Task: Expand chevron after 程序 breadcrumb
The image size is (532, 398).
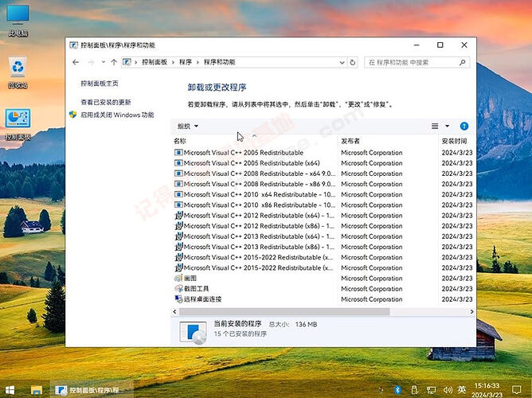Action: (198, 62)
